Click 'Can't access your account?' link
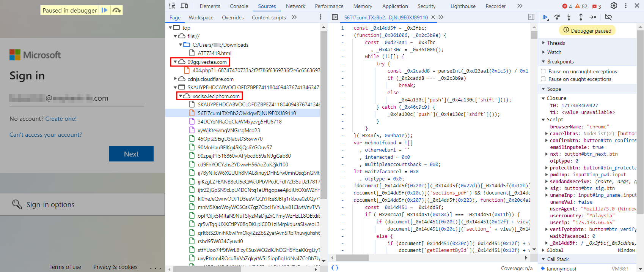 [46, 135]
